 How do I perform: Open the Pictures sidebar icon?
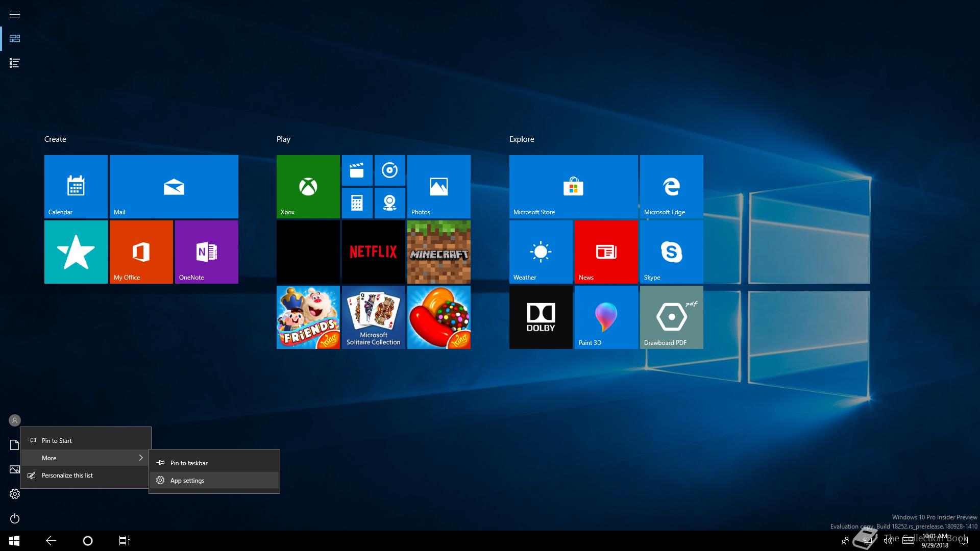15,469
